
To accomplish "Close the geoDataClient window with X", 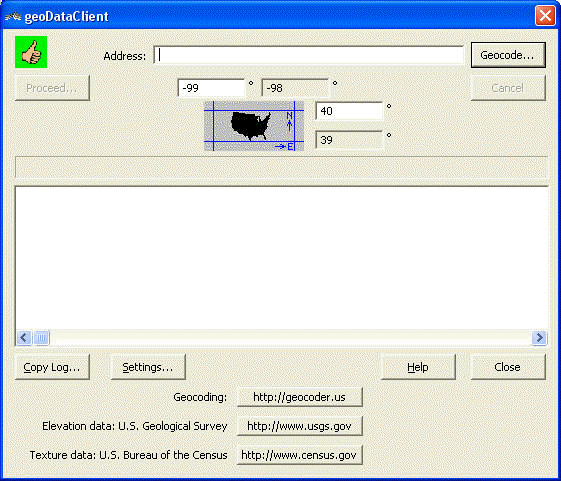I will click(545, 16).
